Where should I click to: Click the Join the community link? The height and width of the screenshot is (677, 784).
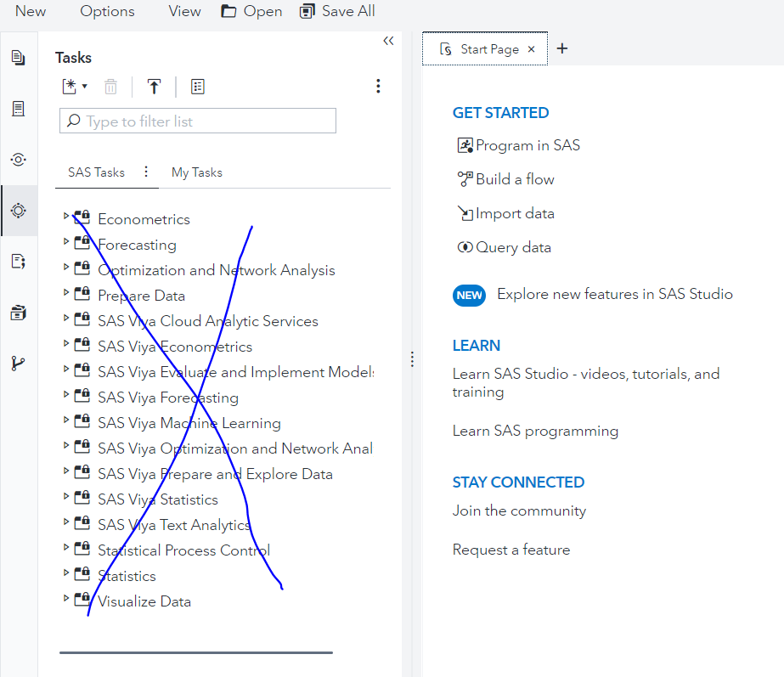tap(519, 511)
